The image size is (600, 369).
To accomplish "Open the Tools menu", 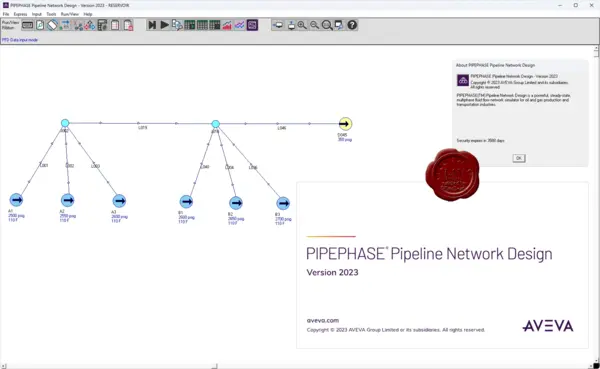I will [51, 14].
